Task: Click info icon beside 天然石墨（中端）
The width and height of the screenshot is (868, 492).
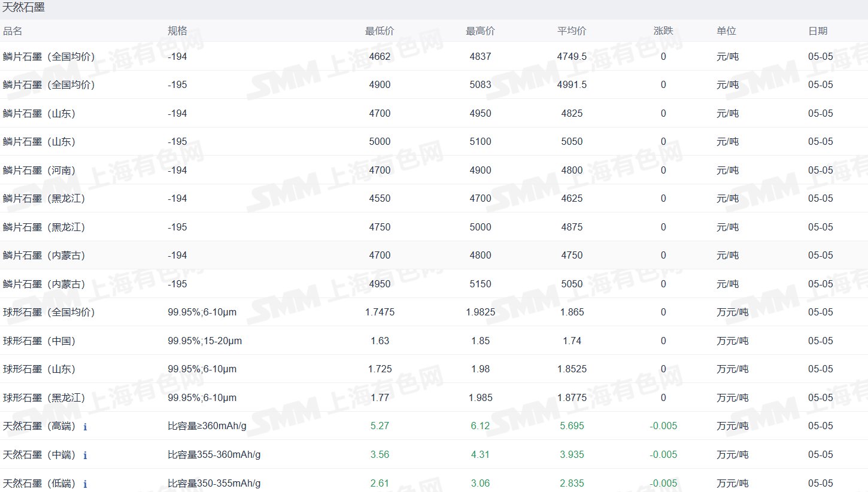Action: pyautogui.click(x=85, y=455)
